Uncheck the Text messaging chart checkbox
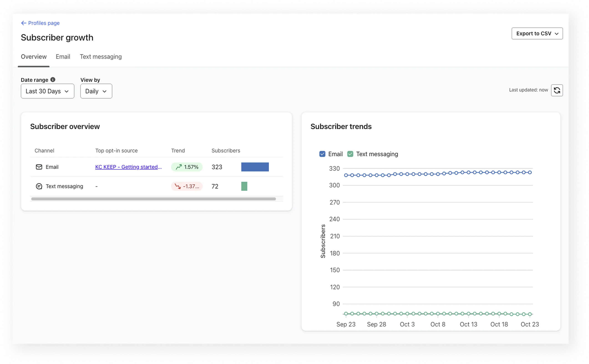 pos(350,154)
